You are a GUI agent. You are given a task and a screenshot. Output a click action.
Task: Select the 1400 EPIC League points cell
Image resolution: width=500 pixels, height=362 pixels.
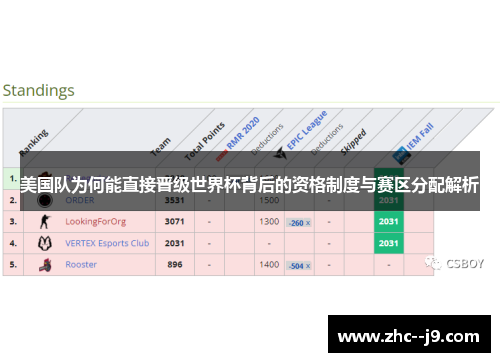coord(269,265)
